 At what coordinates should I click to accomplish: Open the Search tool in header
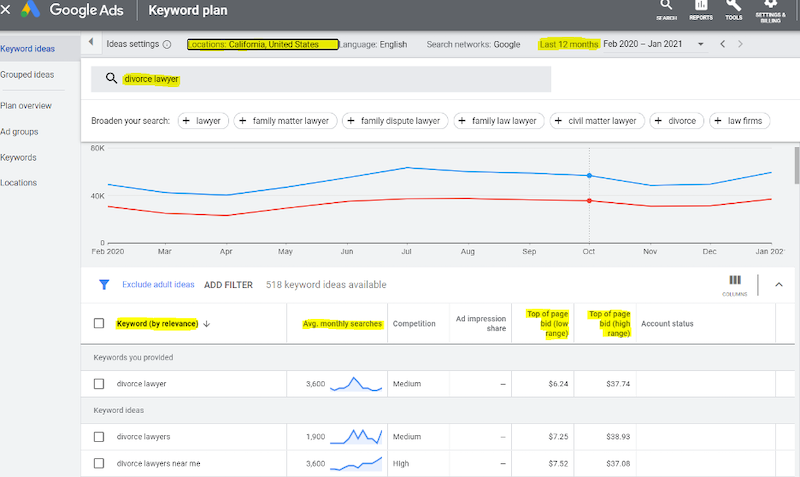click(x=666, y=9)
